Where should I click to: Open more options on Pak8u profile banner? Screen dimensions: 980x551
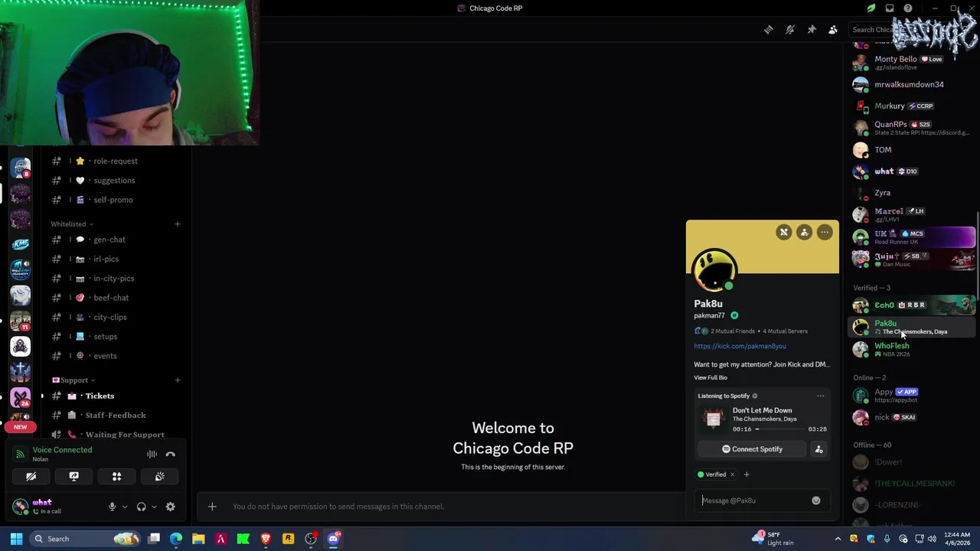(825, 232)
